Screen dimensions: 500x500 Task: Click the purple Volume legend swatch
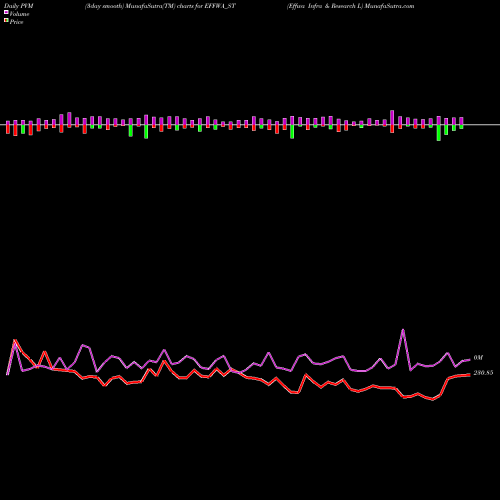[x=6, y=13]
